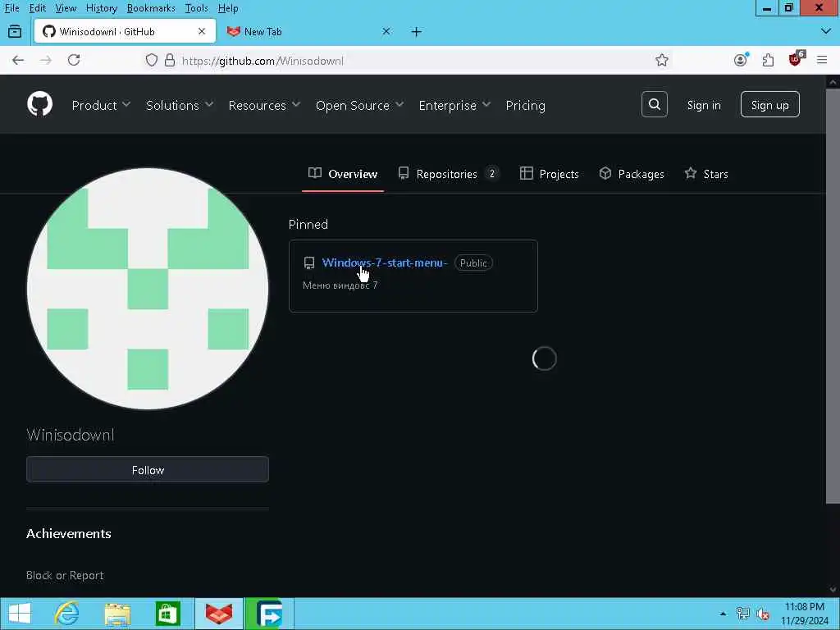
Task: Open the GitHub search magnifier button
Action: 654,104
